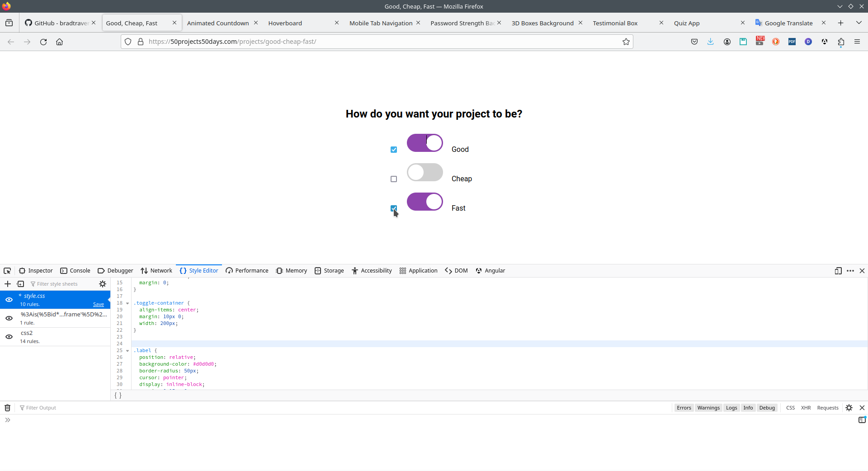Pick an element from the page
This screenshot has width=868, height=471.
7,271
